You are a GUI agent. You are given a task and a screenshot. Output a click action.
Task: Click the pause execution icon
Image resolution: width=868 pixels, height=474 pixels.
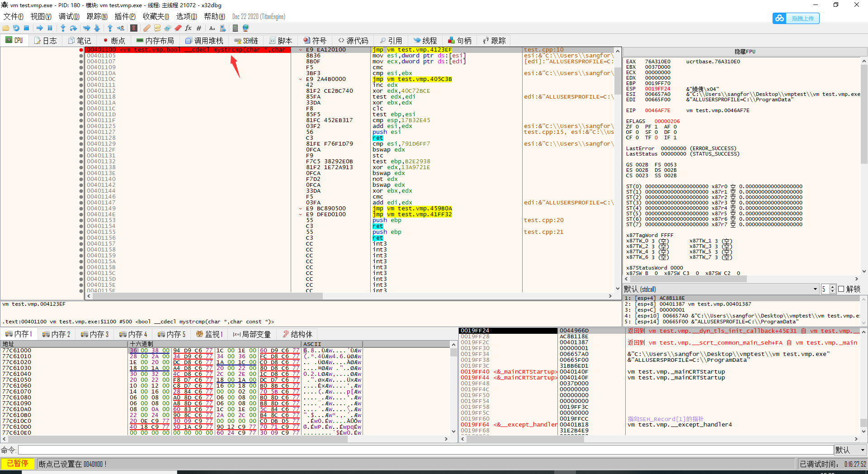[50, 28]
